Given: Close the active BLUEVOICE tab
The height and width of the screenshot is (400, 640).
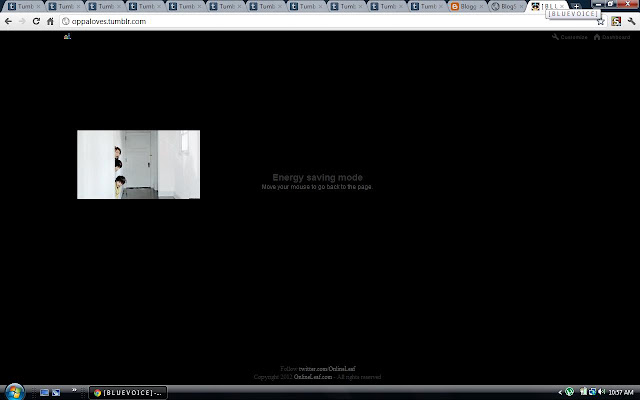Looking at the screenshot, I should tap(562, 7).
